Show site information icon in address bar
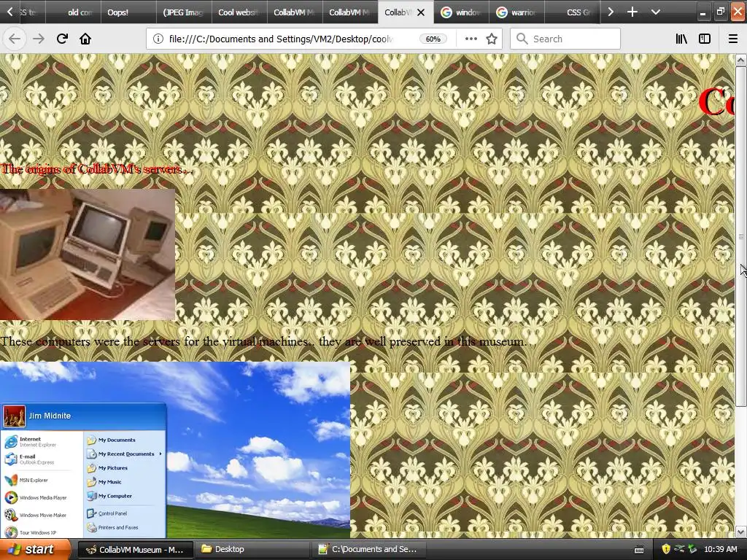This screenshot has height=560, width=747. point(158,39)
